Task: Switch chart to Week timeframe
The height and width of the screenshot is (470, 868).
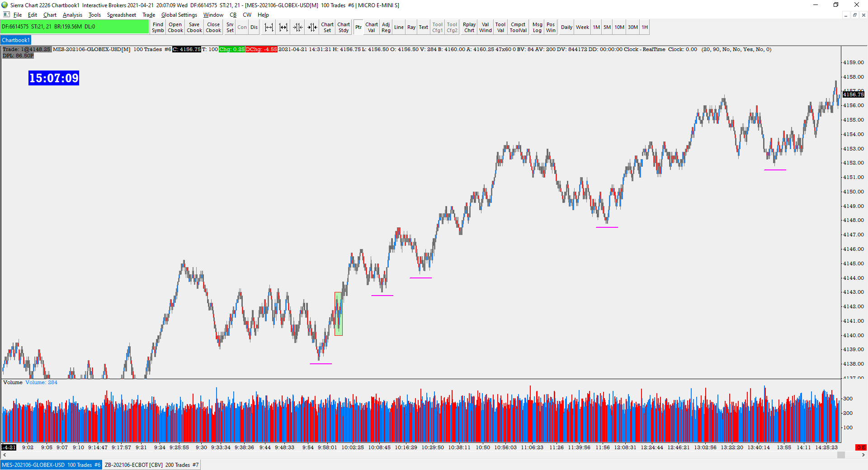Action: point(582,27)
